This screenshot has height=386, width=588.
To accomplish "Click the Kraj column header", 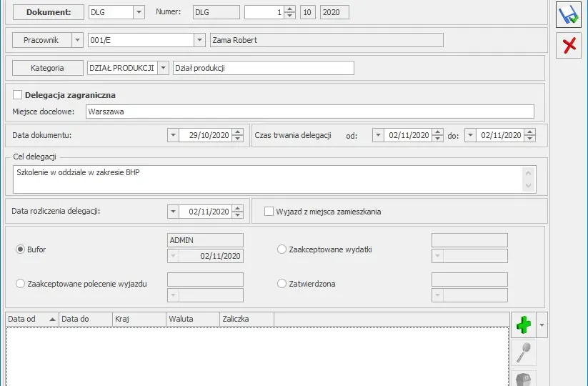I will (x=139, y=320).
